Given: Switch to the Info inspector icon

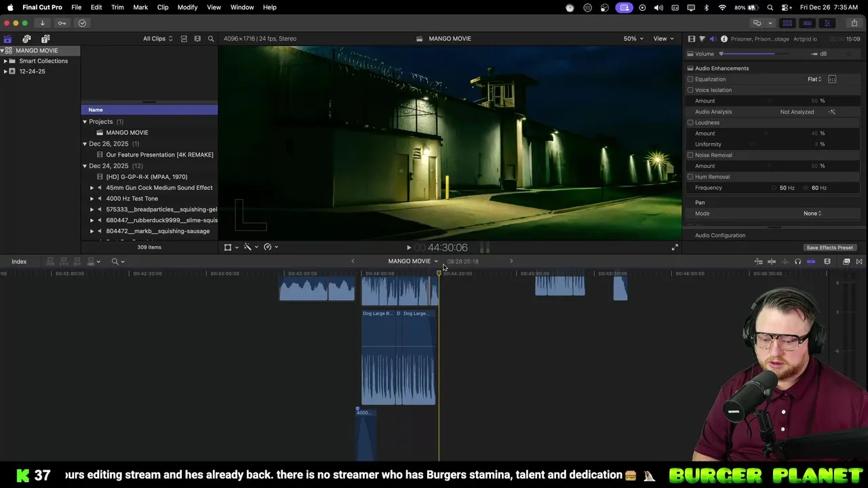Looking at the screenshot, I should click(x=724, y=39).
